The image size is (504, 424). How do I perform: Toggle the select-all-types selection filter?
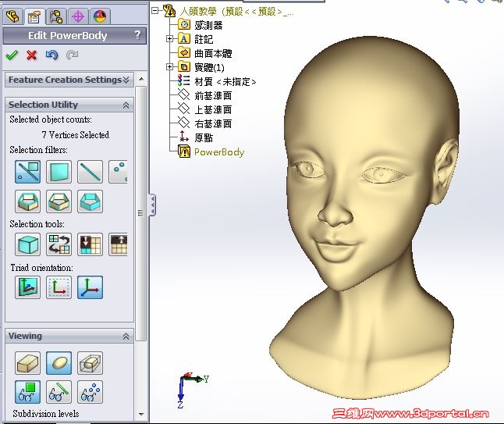pyautogui.click(x=27, y=172)
